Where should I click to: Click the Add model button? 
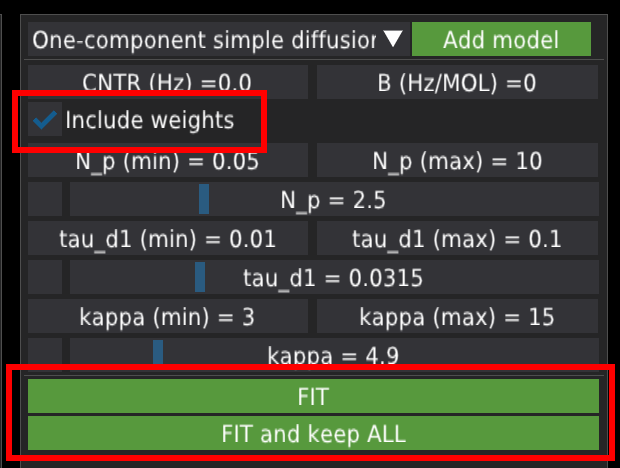501,40
